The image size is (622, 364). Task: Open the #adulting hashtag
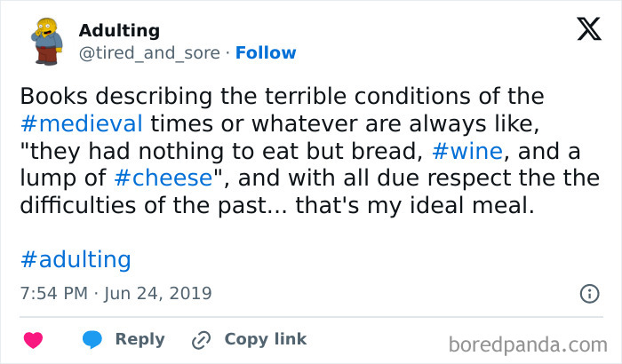(75, 260)
